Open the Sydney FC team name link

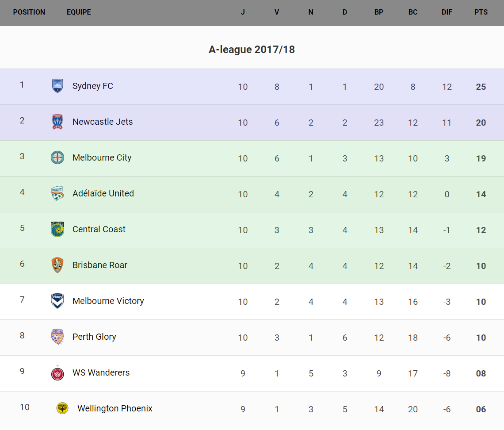[93, 86]
